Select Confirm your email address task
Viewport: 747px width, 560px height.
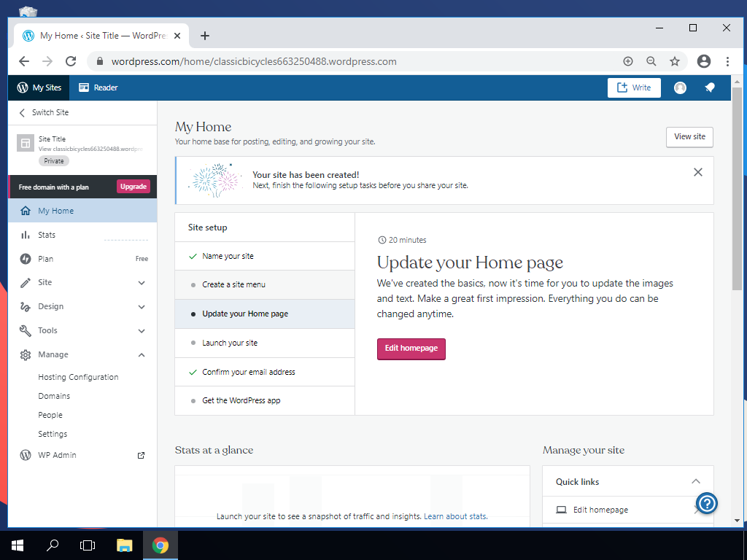tap(265, 372)
